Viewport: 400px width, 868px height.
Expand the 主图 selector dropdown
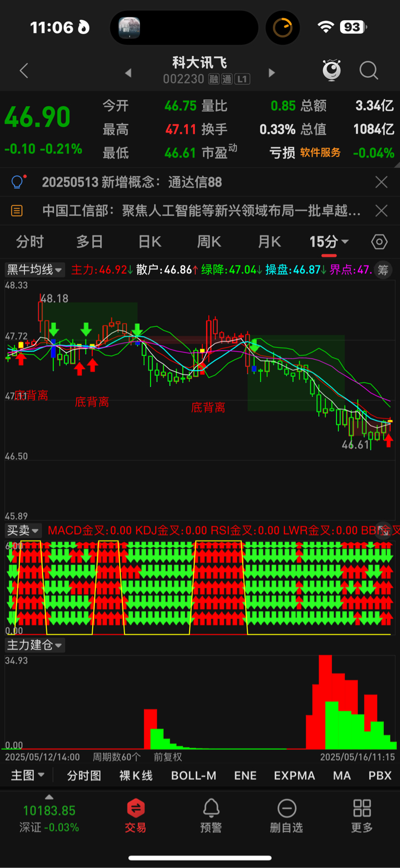(28, 776)
